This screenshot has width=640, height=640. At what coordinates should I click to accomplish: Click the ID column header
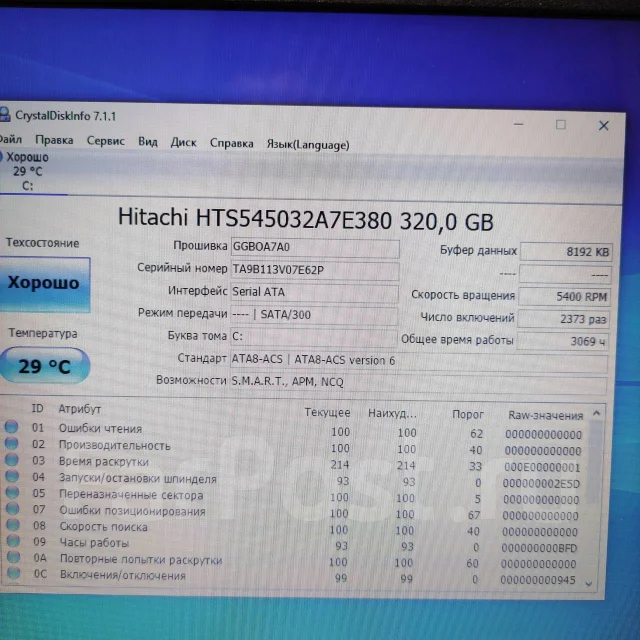38,408
